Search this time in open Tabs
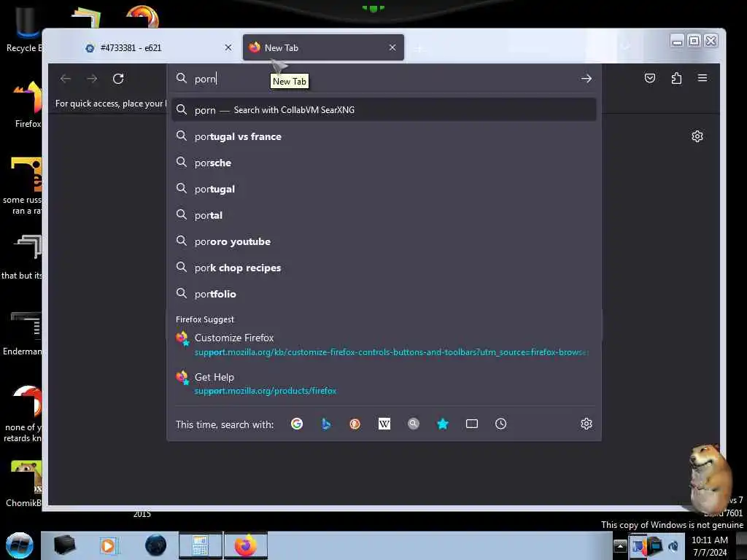Viewport: 747px width, 560px height. [472, 424]
